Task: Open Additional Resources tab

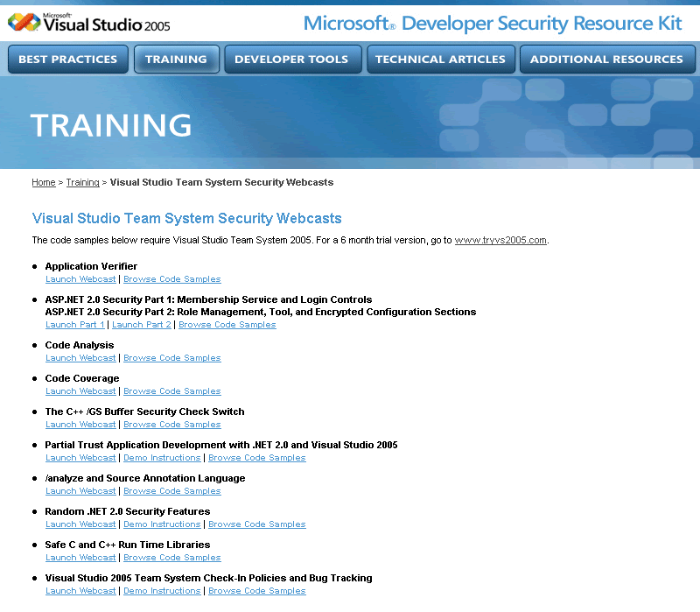Action: pos(607,59)
